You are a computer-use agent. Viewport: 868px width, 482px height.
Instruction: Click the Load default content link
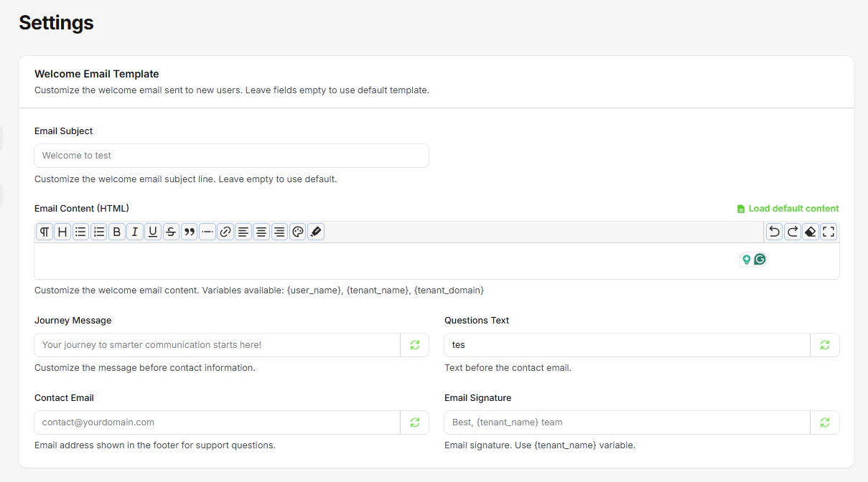click(x=788, y=208)
